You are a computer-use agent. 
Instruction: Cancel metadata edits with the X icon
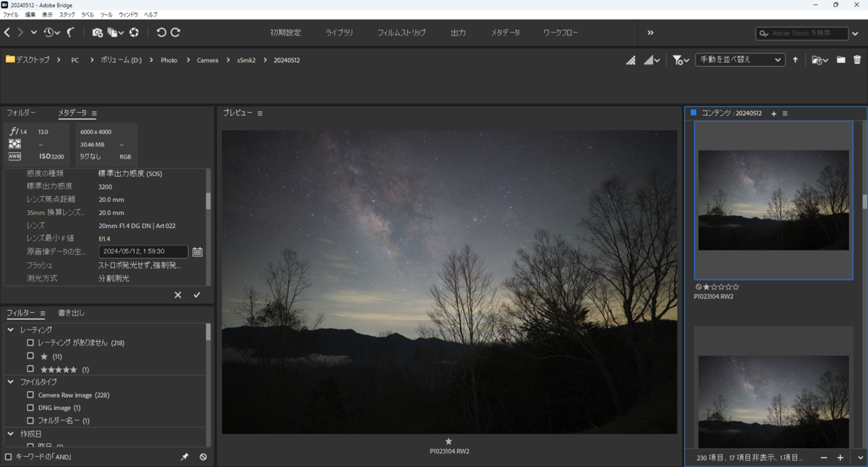coord(178,295)
